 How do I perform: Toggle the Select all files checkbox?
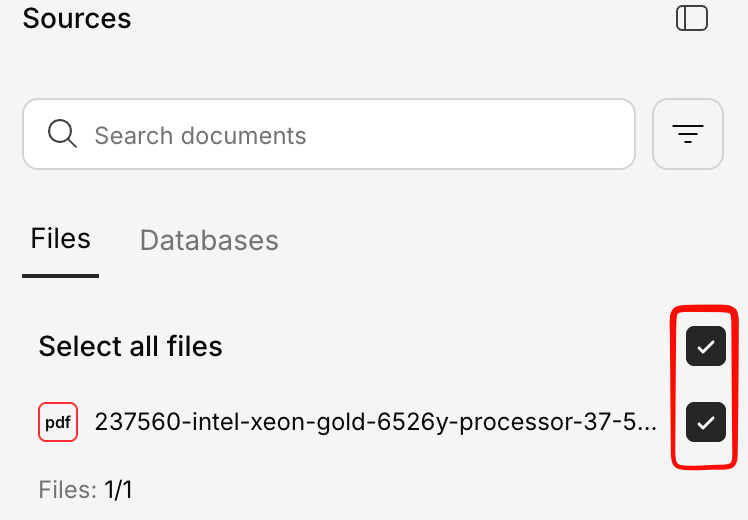click(x=706, y=347)
